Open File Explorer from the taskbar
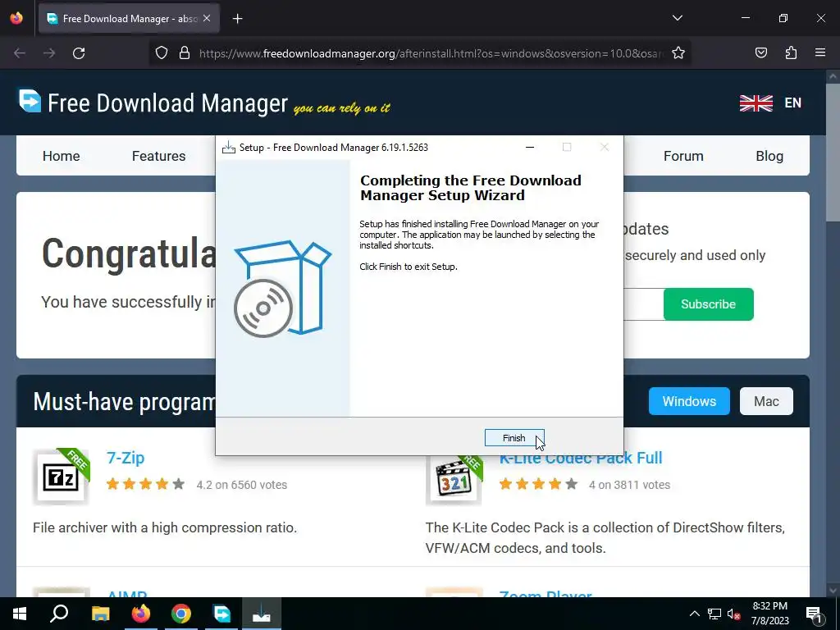Viewport: 840px width, 630px height. point(100,614)
